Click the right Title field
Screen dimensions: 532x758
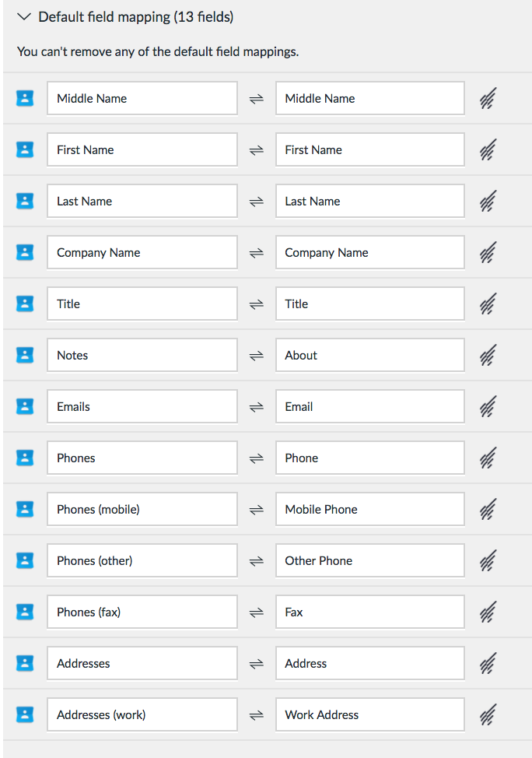pos(370,304)
